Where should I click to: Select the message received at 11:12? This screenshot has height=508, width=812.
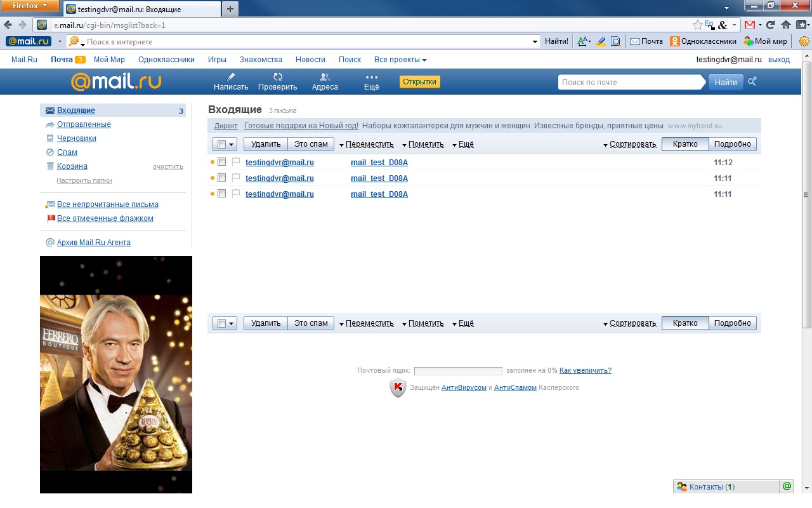pos(221,162)
